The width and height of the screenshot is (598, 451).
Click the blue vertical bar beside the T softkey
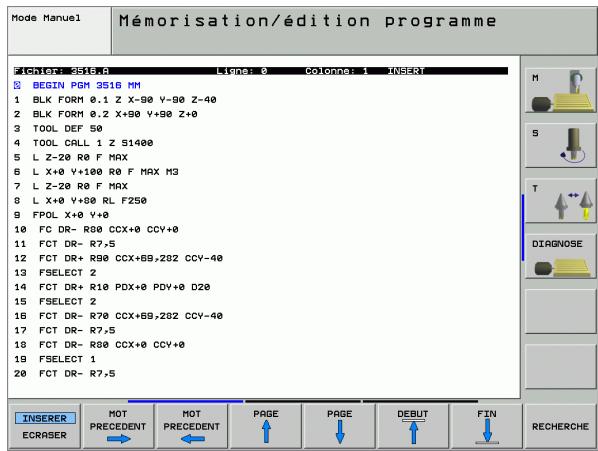coord(523,228)
